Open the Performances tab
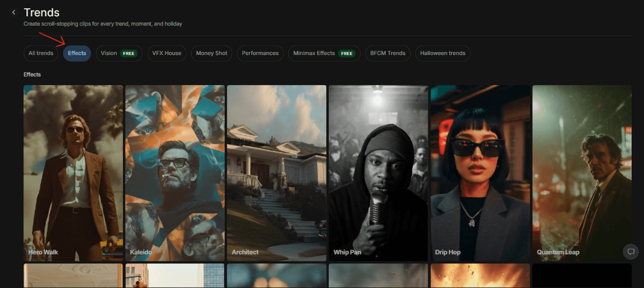644x288 pixels. tap(260, 53)
